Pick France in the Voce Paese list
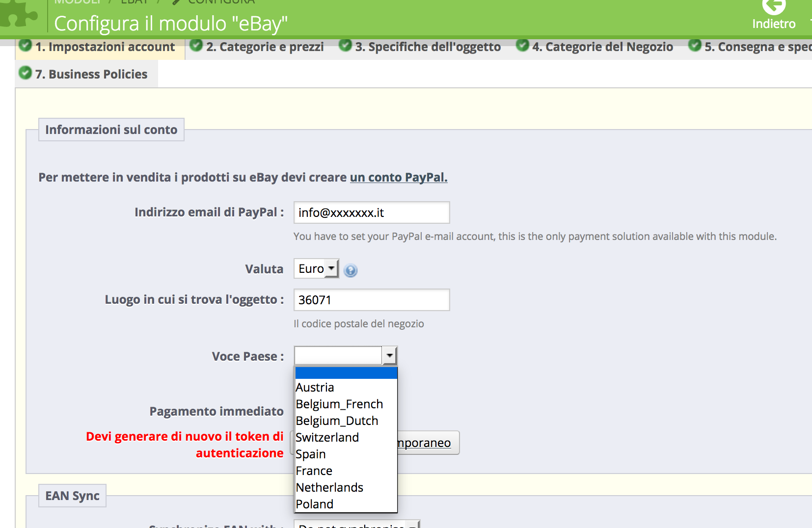 tap(346, 471)
